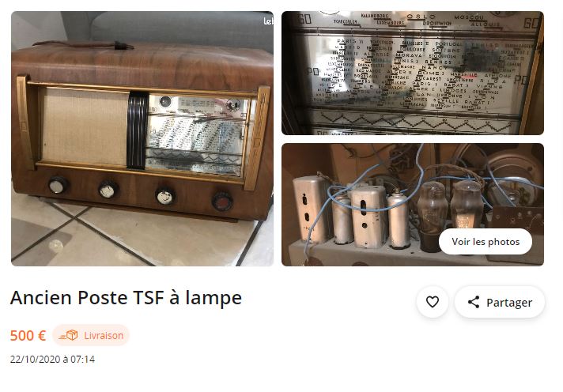Click the Partager button
563x392 pixels.
click(x=500, y=302)
